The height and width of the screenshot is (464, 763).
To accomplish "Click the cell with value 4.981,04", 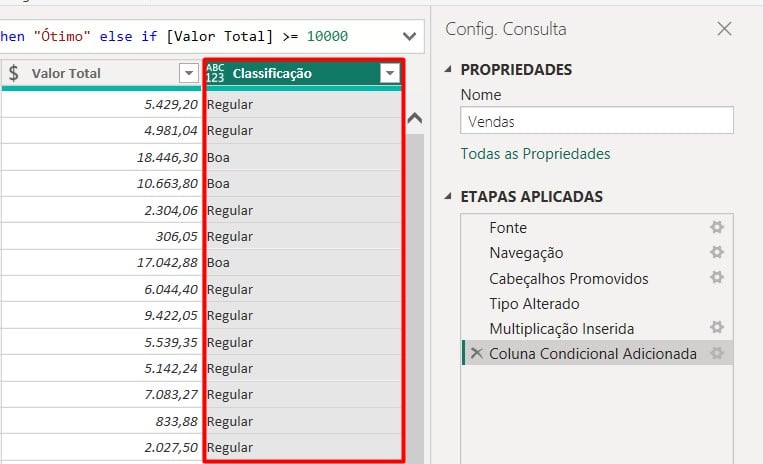I will click(x=101, y=130).
